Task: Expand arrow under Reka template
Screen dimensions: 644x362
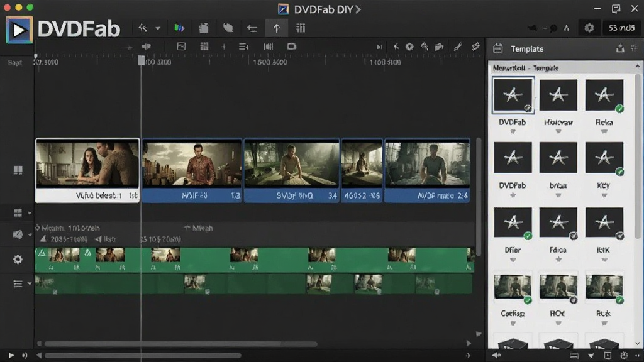Action: [x=604, y=132]
